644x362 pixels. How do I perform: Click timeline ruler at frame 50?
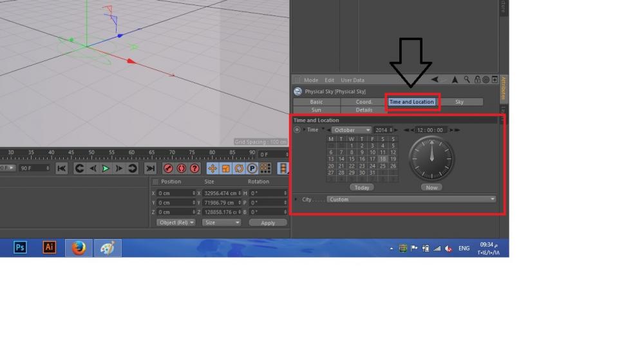coord(91,154)
